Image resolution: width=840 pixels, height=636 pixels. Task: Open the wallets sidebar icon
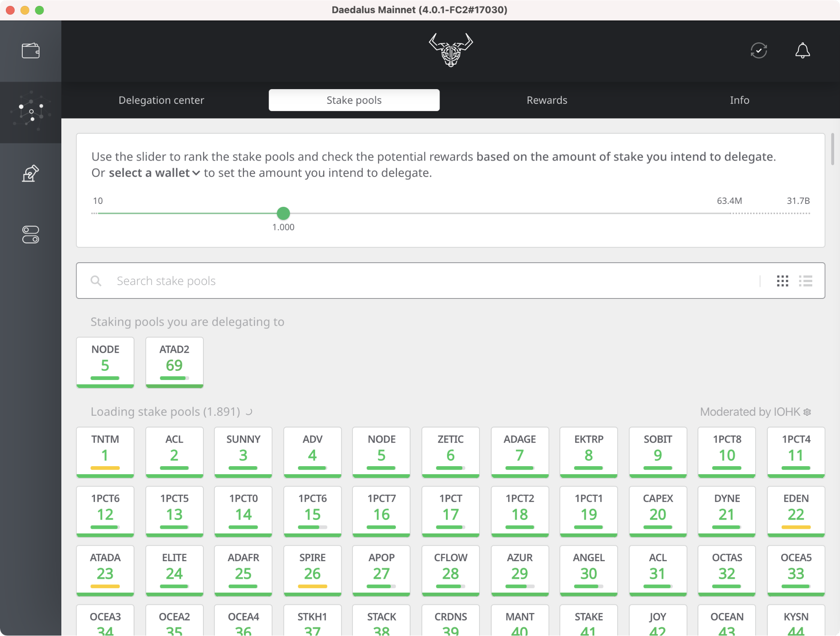coord(30,51)
